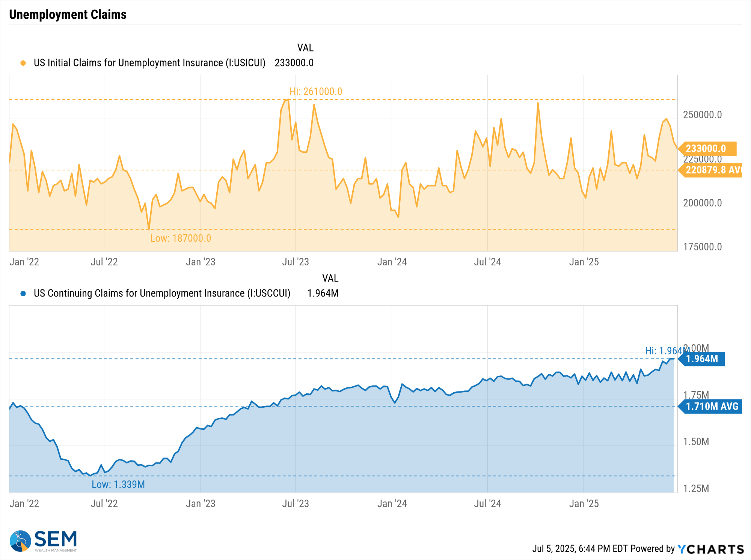Click US Initial Claims legend label
Image resolution: width=751 pixels, height=560 pixels.
pos(149,63)
